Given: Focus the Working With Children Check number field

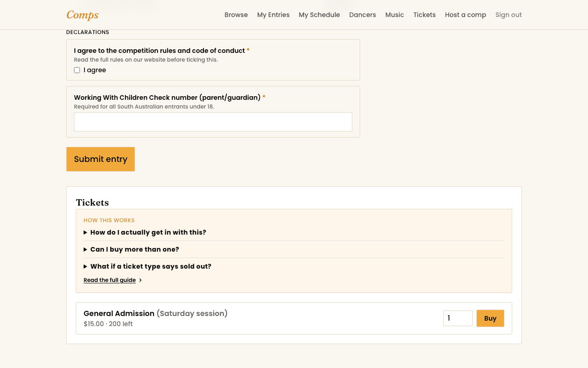Looking at the screenshot, I should pyautogui.click(x=213, y=122).
